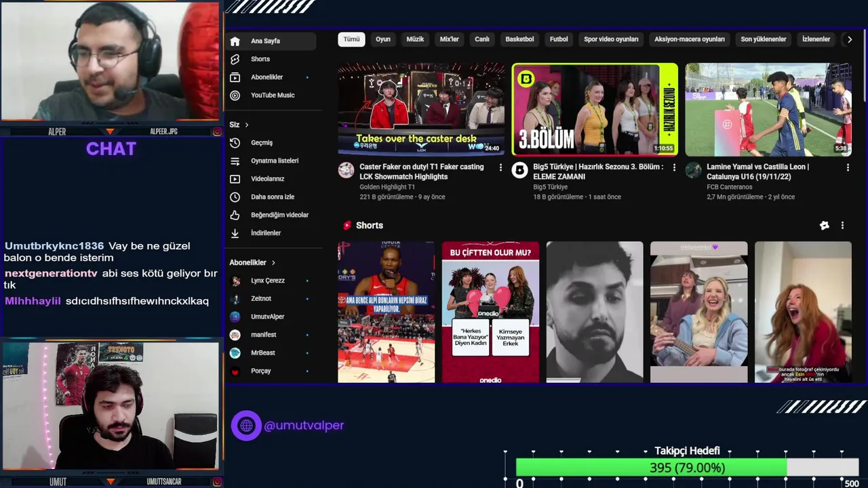This screenshot has width=868, height=488.
Task: Open options menu for Caster Faker video
Action: coord(500,167)
